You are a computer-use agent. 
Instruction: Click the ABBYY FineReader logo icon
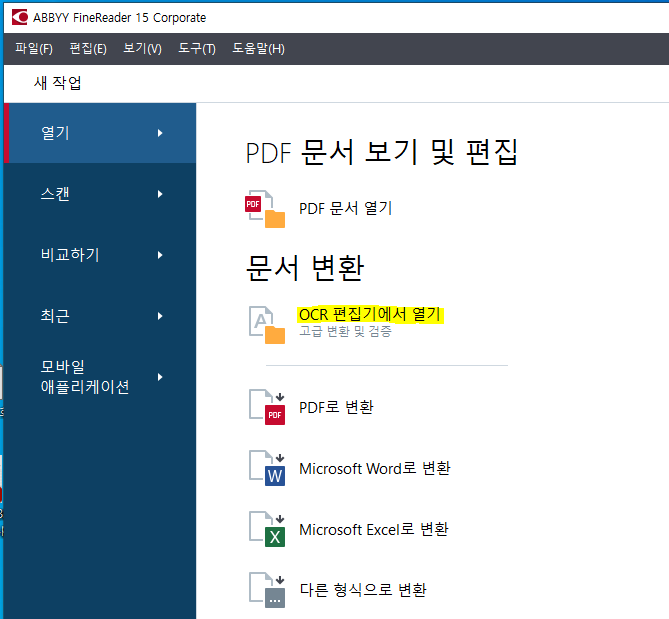click(x=20, y=17)
